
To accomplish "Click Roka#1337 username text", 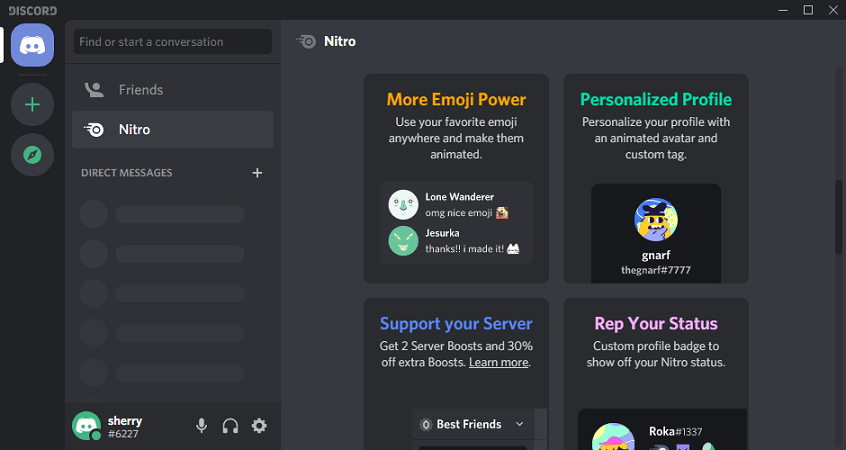I will (x=676, y=432).
